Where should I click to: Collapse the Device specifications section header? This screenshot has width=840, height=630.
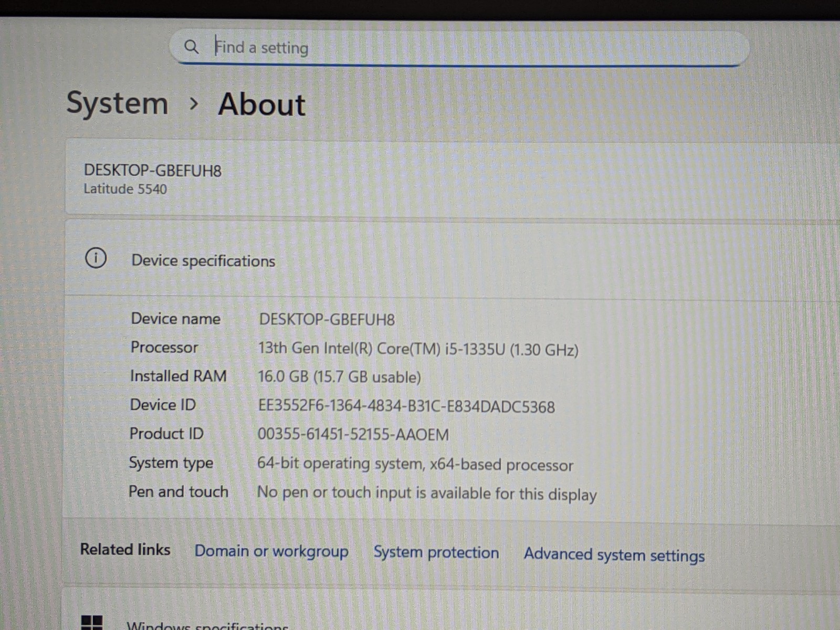451,259
